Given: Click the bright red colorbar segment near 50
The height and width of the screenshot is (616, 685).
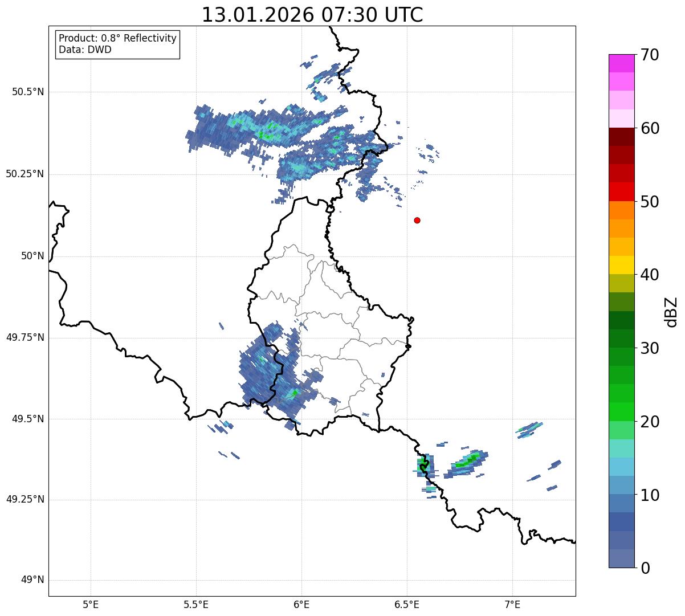Looking at the screenshot, I should coord(621,192).
